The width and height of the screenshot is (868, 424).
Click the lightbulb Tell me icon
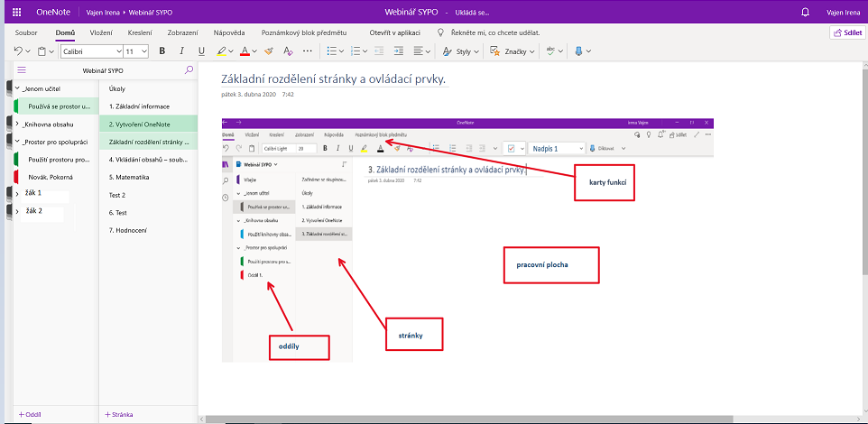click(441, 32)
